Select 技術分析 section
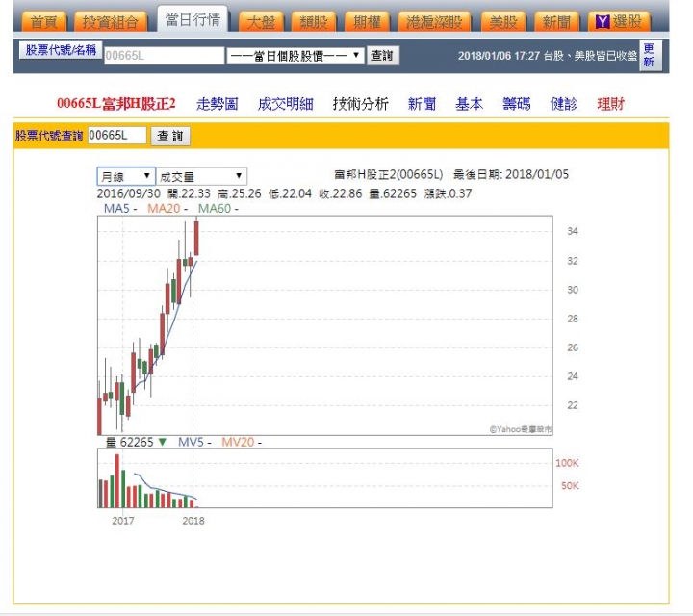The height and width of the screenshot is (616, 693). tap(360, 104)
